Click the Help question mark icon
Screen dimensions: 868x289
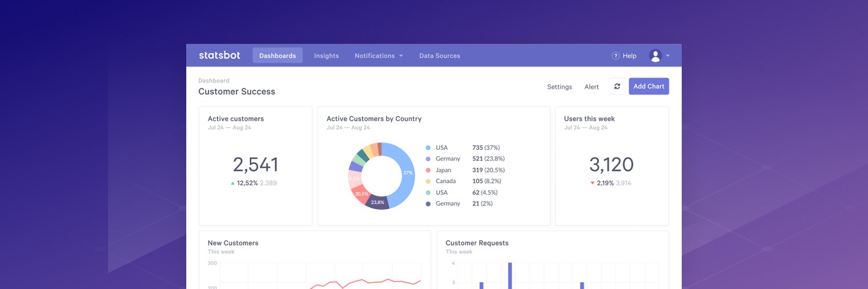pyautogui.click(x=616, y=56)
